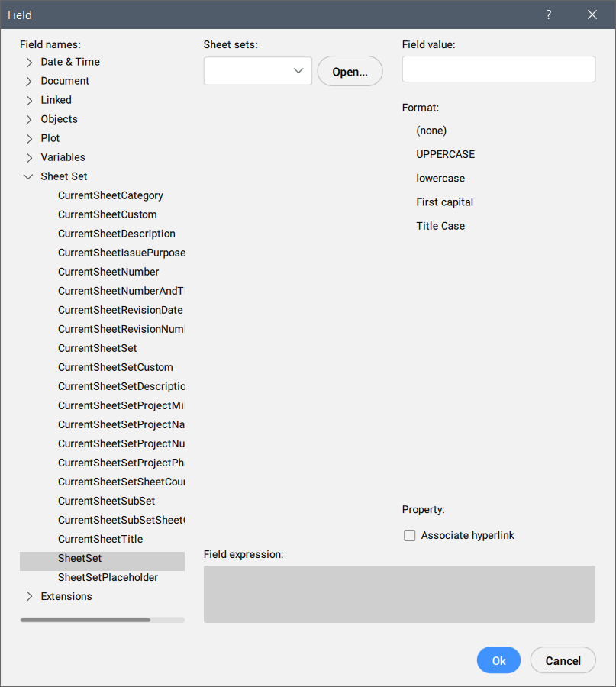Viewport: 616px width, 687px height.
Task: Pick the lowercase format option
Action: tap(440, 178)
